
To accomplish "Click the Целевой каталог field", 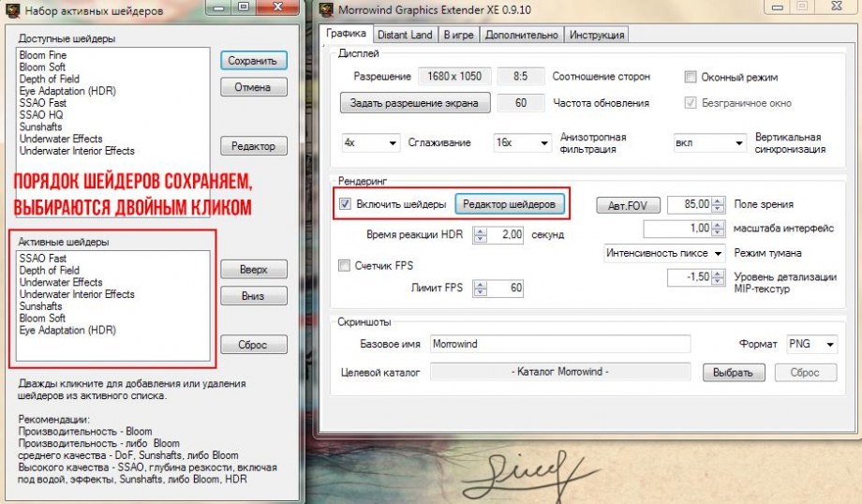I will (x=559, y=372).
